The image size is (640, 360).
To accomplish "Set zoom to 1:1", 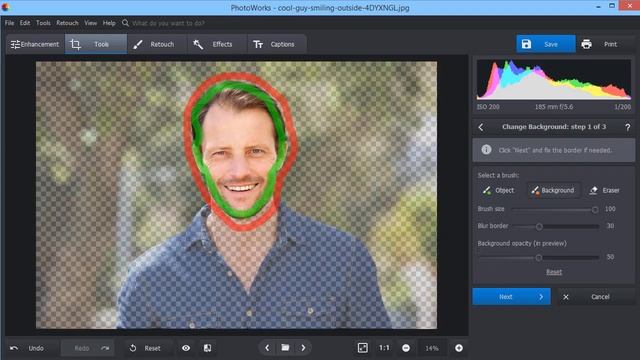I will click(x=384, y=348).
